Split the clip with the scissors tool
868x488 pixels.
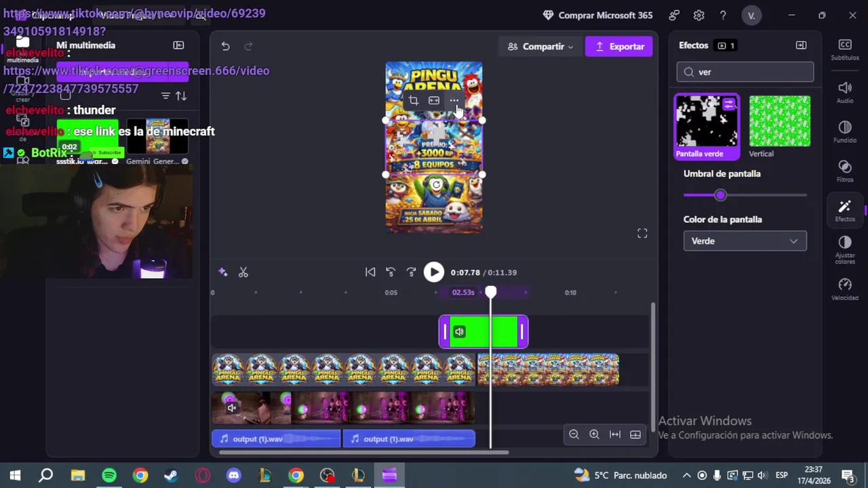tap(243, 272)
